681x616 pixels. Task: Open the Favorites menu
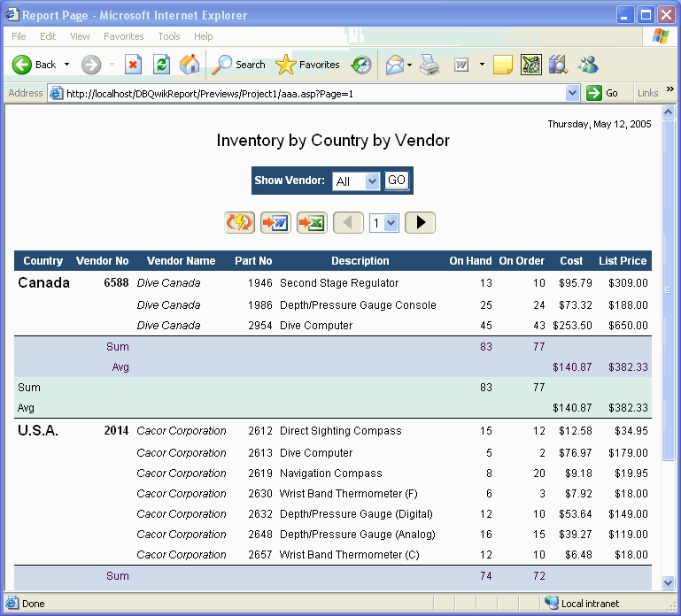pyautogui.click(x=123, y=36)
